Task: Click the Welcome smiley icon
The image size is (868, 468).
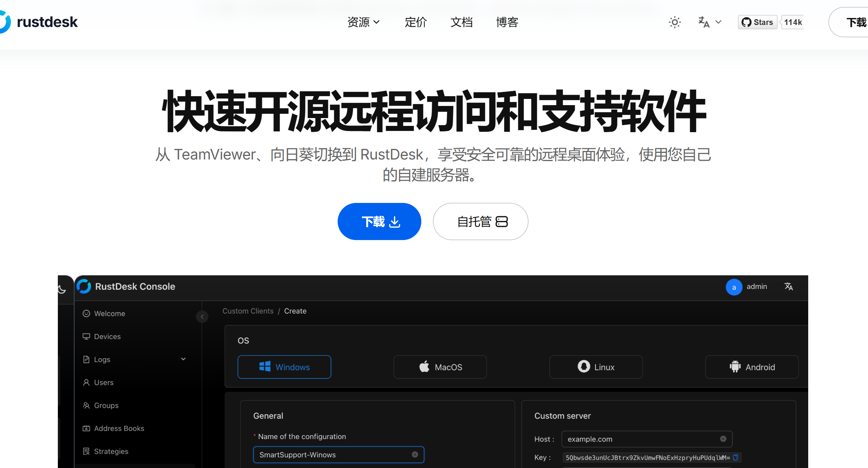Action: coord(86,314)
